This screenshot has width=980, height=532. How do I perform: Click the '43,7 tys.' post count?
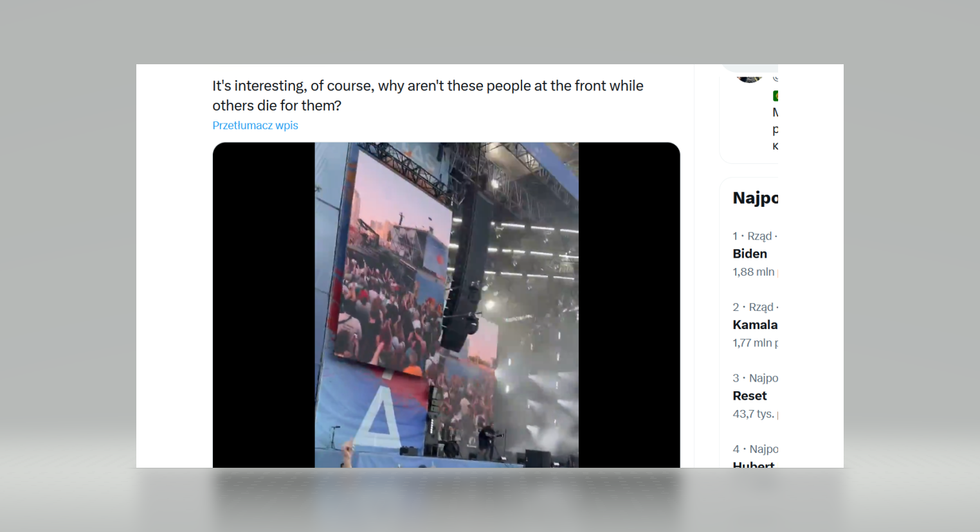(753, 414)
